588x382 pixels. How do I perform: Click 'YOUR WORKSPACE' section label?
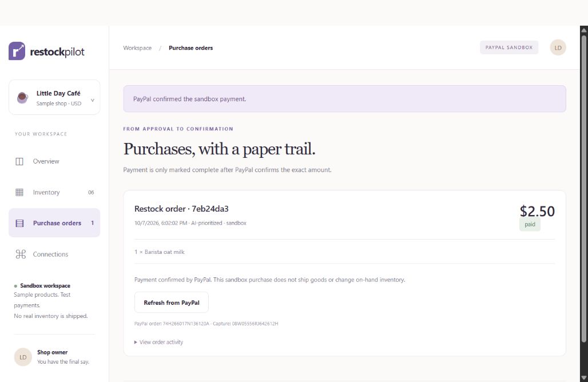coord(41,134)
